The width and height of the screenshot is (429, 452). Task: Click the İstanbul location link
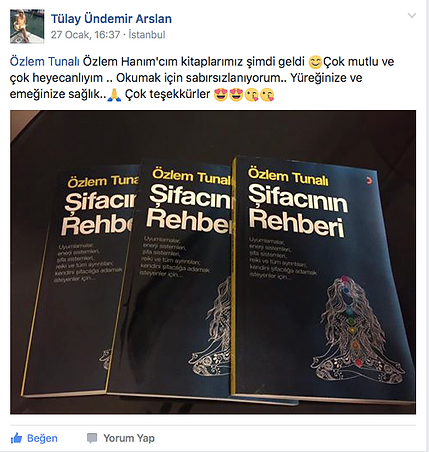(x=147, y=35)
